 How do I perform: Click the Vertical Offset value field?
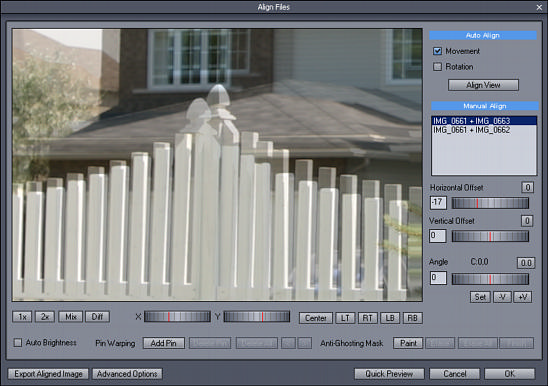[438, 236]
